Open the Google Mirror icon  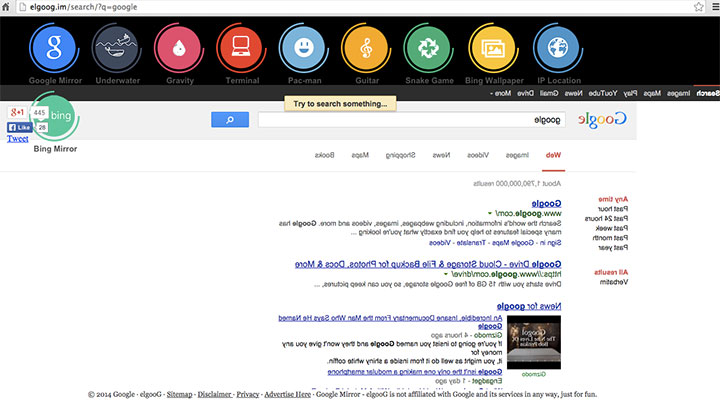click(x=54, y=48)
